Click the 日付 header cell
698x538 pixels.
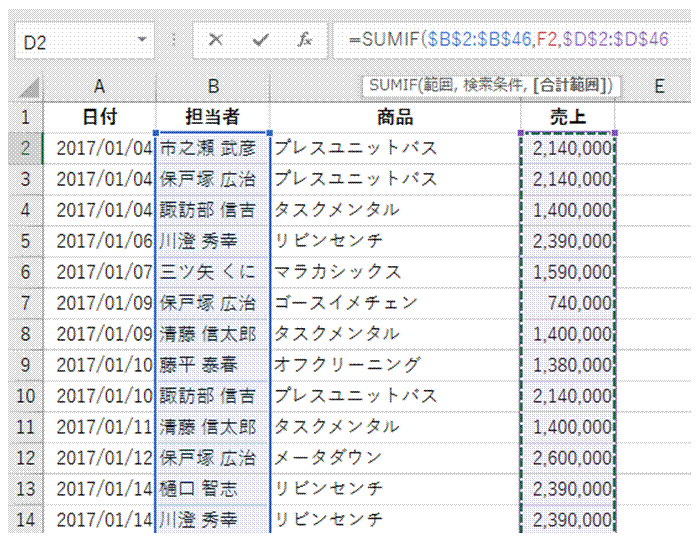click(100, 117)
